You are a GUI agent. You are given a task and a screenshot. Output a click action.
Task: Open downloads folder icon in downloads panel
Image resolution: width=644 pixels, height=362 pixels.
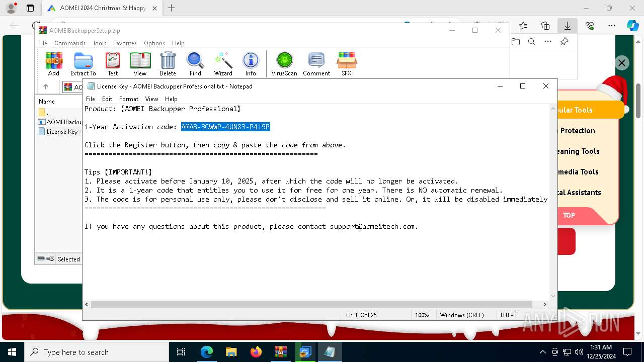coord(516,42)
